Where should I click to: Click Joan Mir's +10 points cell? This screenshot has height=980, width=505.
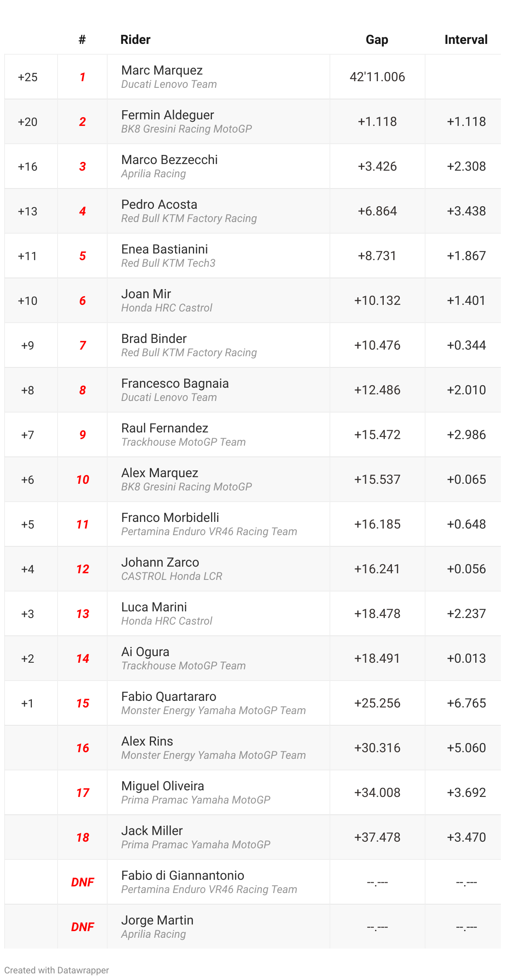tap(28, 301)
